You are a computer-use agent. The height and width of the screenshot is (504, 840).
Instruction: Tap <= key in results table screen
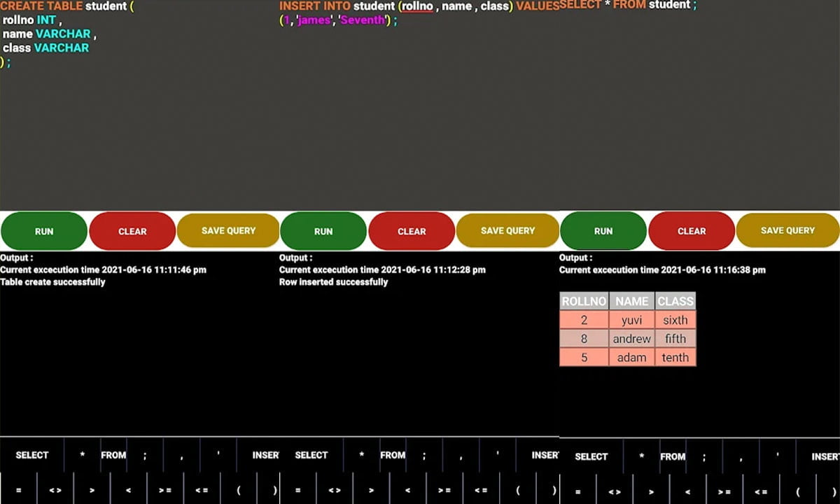(x=761, y=491)
